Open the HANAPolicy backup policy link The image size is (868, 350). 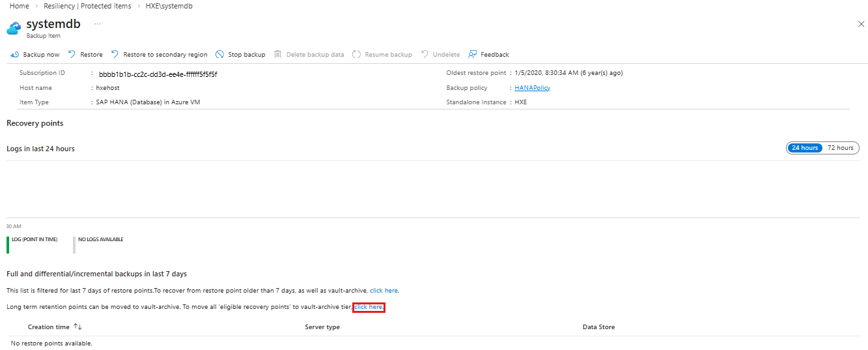tap(532, 88)
